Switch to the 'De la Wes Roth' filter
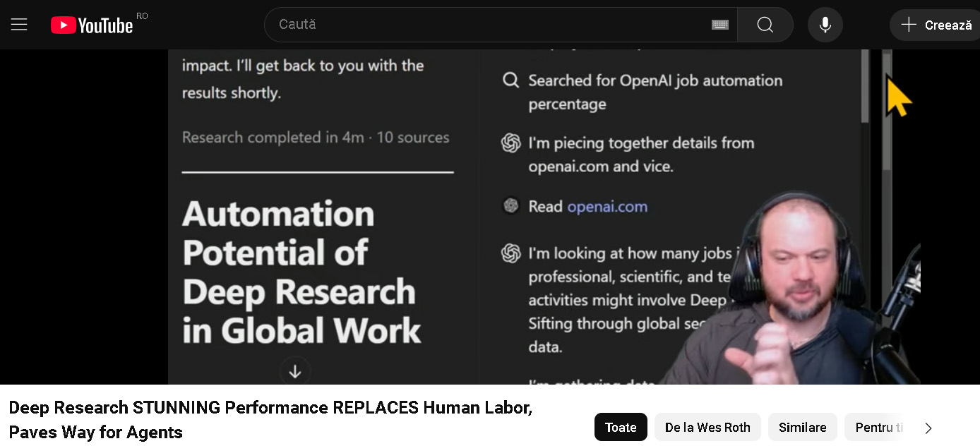 [x=707, y=427]
